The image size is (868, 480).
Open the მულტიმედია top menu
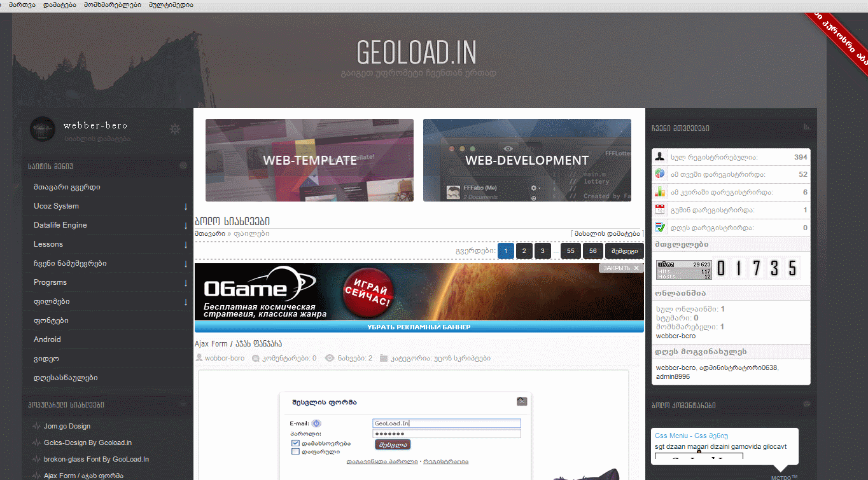pyautogui.click(x=171, y=4)
